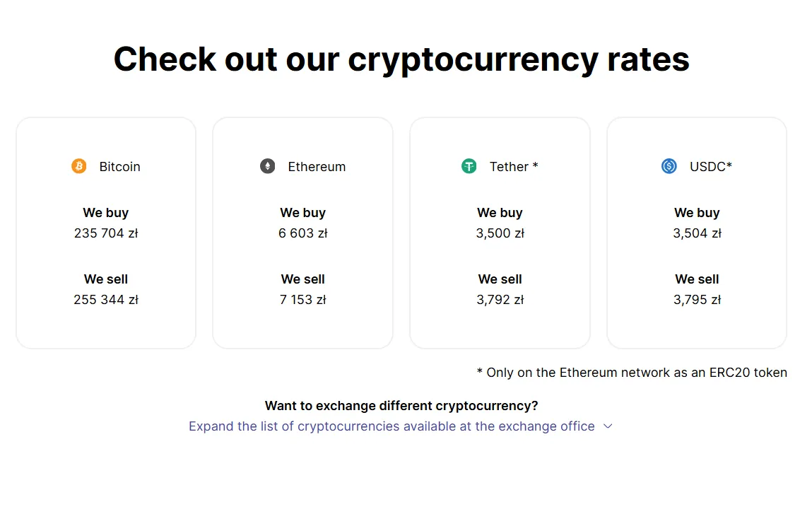Select the Bitcoin card title
The image size is (812, 519).
pyautogui.click(x=119, y=167)
